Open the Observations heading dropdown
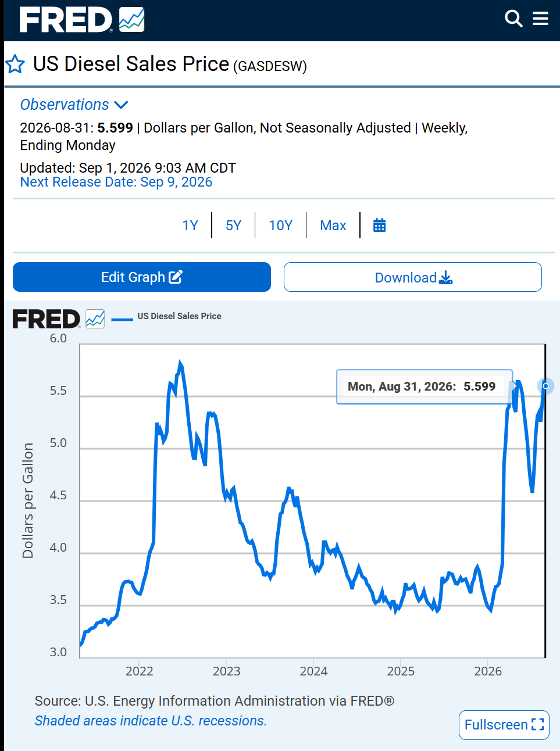560x751 pixels. (x=65, y=105)
